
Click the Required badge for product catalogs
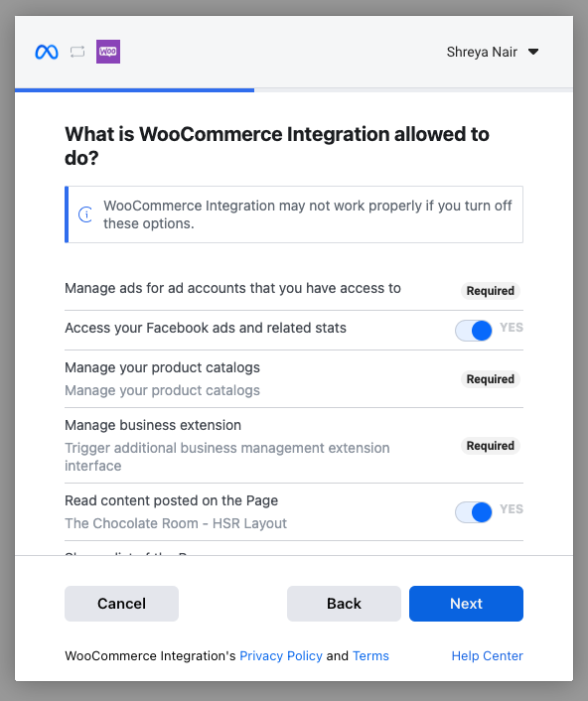tap(490, 379)
